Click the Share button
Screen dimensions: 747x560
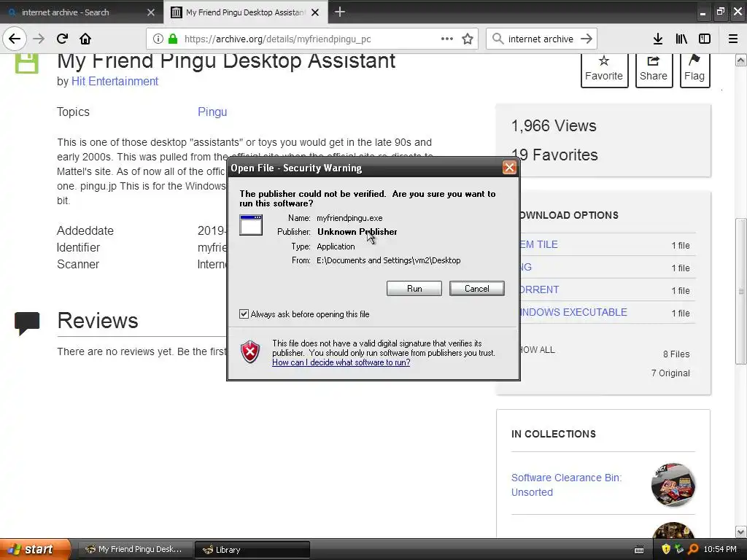654,69
